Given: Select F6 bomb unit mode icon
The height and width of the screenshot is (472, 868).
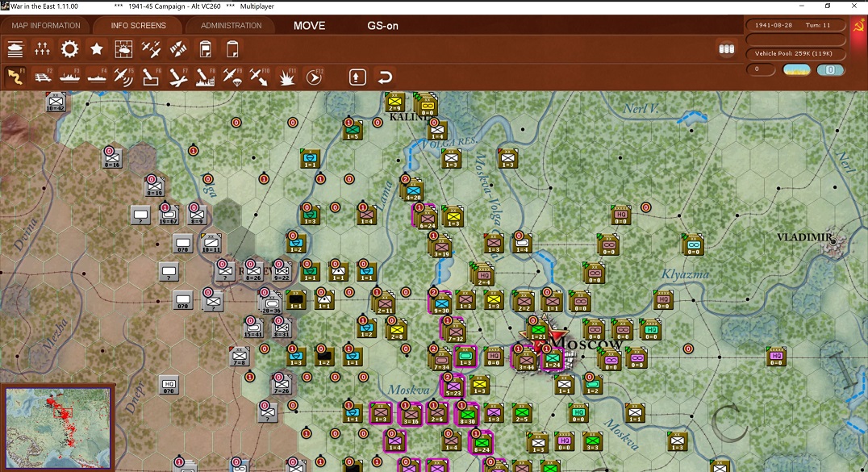Looking at the screenshot, I should [151, 77].
